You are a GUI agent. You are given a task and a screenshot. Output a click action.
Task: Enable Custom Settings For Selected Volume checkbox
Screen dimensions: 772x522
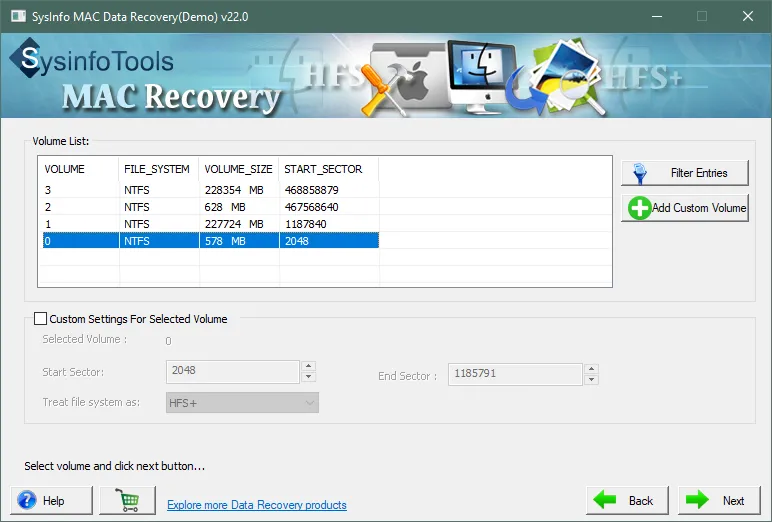point(41,319)
